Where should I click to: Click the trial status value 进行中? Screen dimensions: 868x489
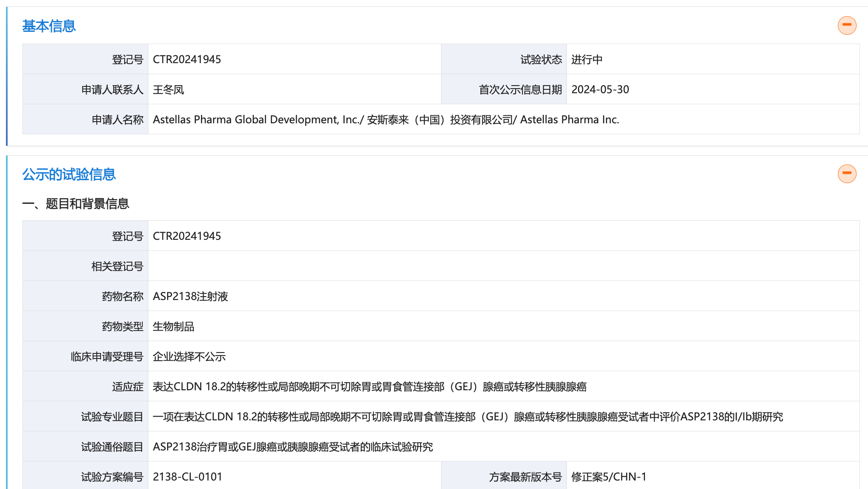tap(587, 59)
